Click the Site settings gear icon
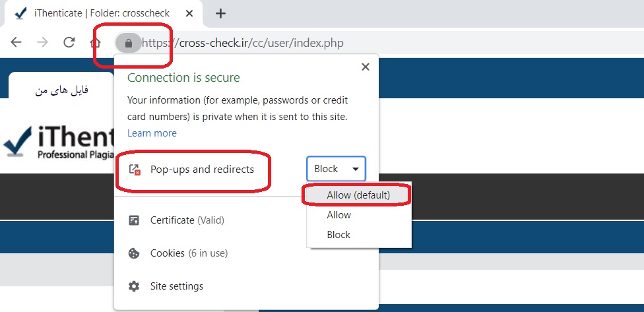This screenshot has width=644, height=312. 134,286
